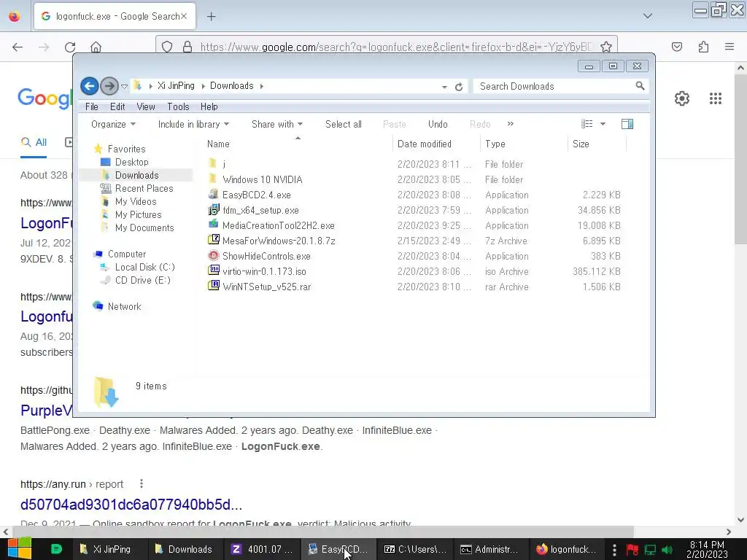The width and height of the screenshot is (747, 560).
Task: Open the Tools menu
Action: click(178, 106)
